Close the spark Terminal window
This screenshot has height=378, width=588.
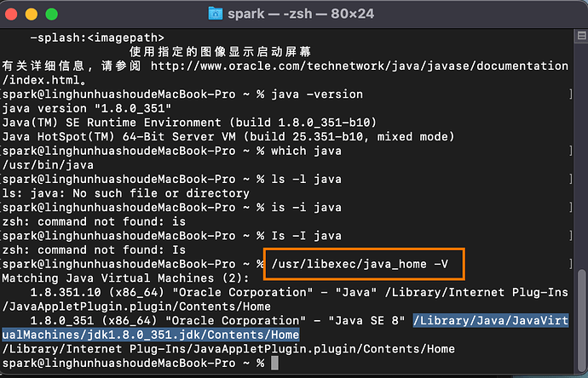(14, 14)
